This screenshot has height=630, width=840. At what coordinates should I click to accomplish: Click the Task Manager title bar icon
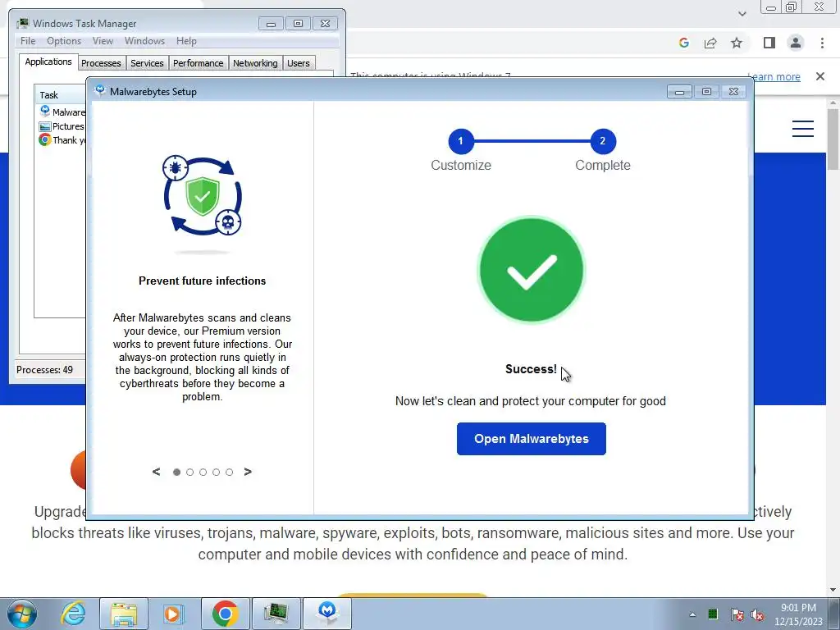pyautogui.click(x=22, y=23)
